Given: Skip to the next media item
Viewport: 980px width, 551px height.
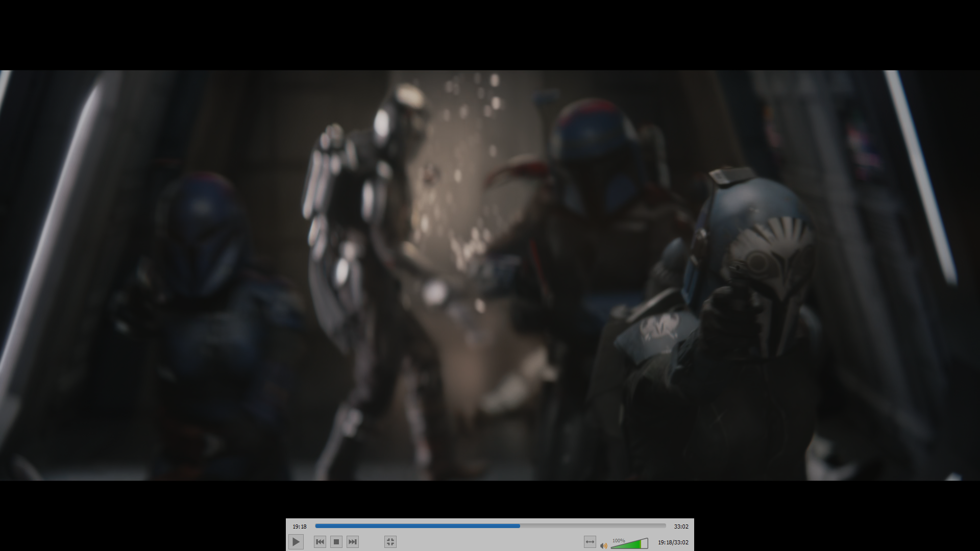Looking at the screenshot, I should [353, 542].
